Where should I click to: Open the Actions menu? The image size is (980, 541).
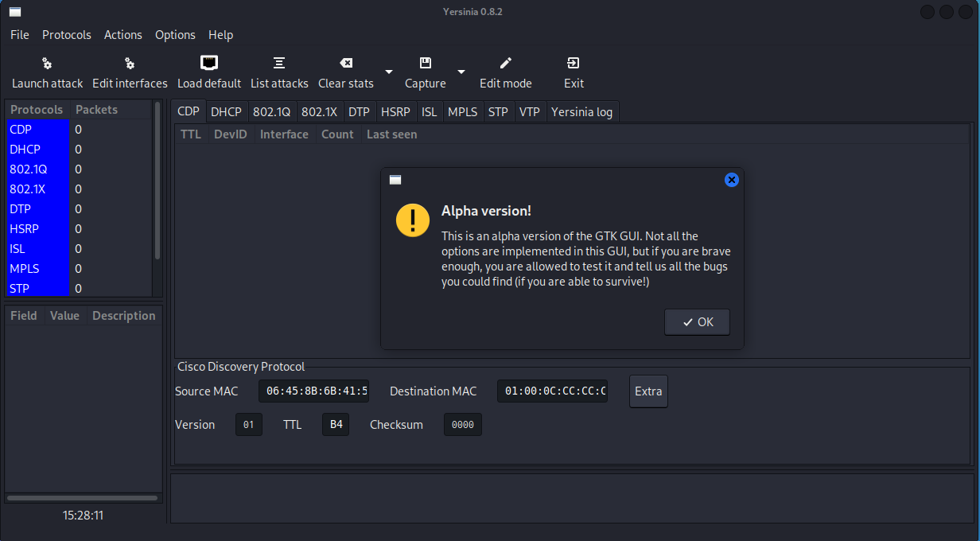coord(123,35)
